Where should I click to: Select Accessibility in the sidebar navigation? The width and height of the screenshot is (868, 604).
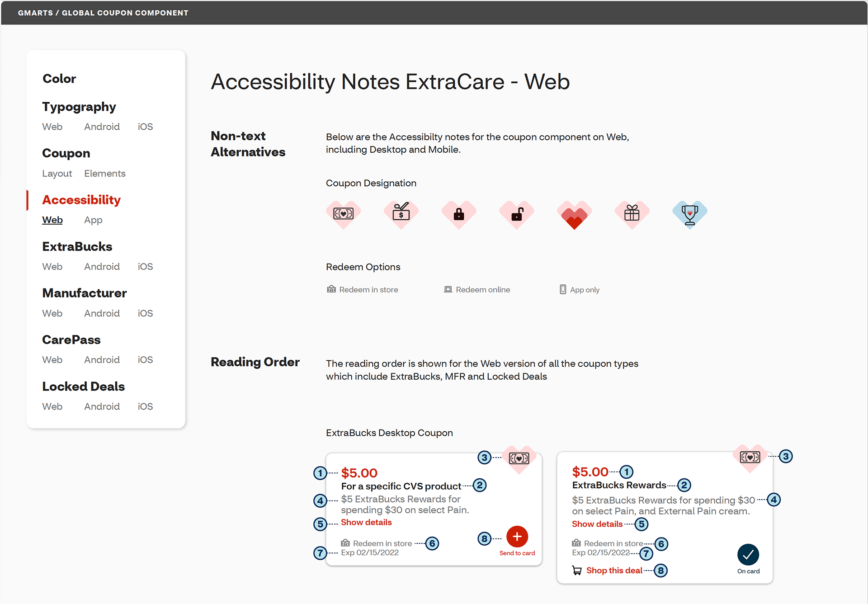point(81,200)
